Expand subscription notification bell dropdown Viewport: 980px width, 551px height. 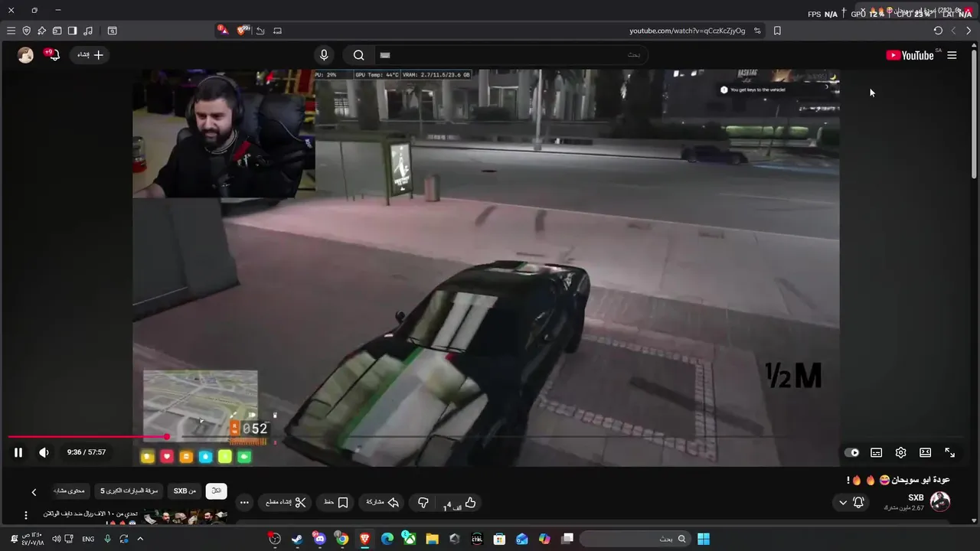851,503
